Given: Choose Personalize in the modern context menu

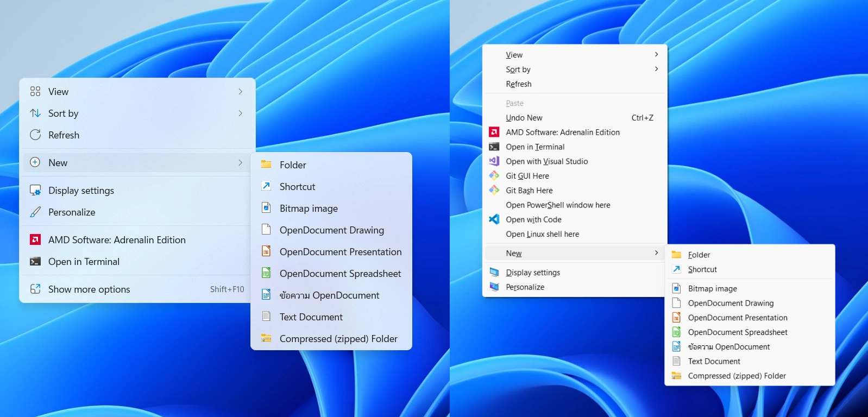Looking at the screenshot, I should 137,212.
